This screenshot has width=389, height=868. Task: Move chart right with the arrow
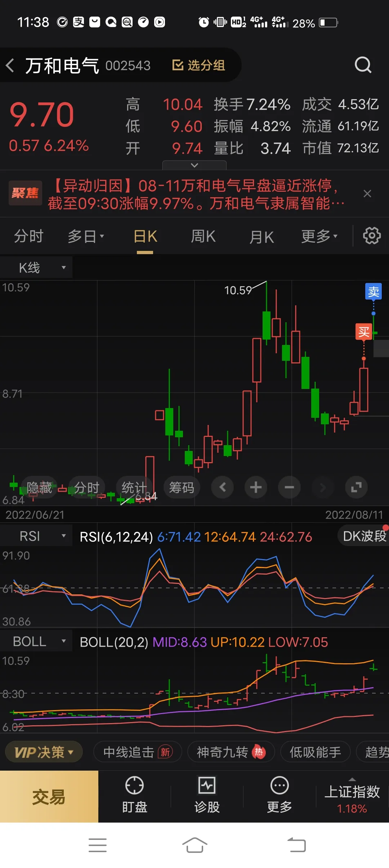pyautogui.click(x=323, y=488)
